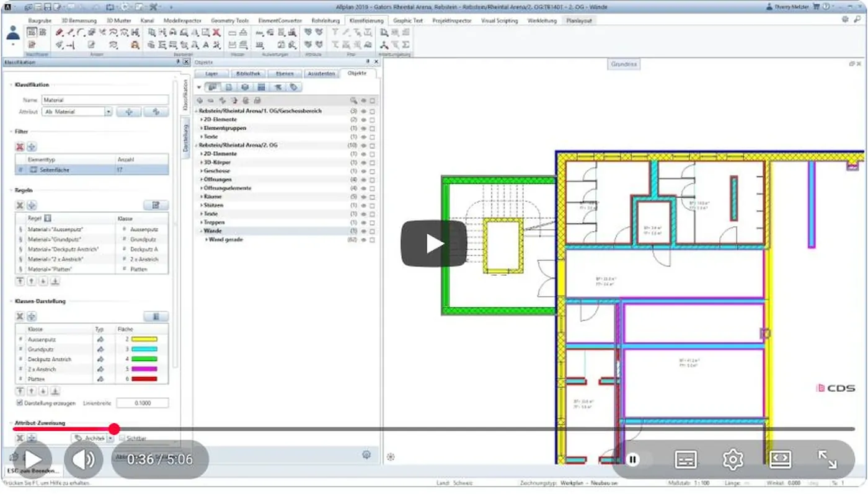Screen dimensions: 868x494
Task: Toggle video captions button
Action: (685, 459)
